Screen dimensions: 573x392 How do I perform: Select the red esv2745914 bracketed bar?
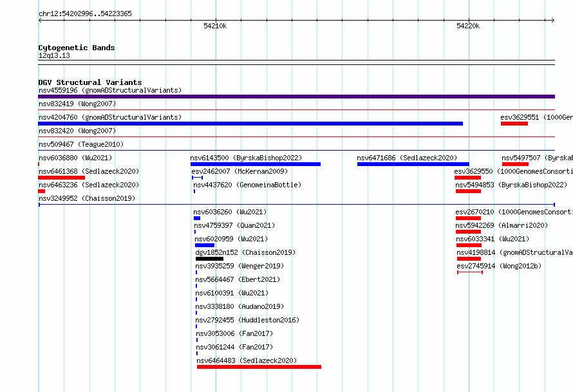[470, 272]
